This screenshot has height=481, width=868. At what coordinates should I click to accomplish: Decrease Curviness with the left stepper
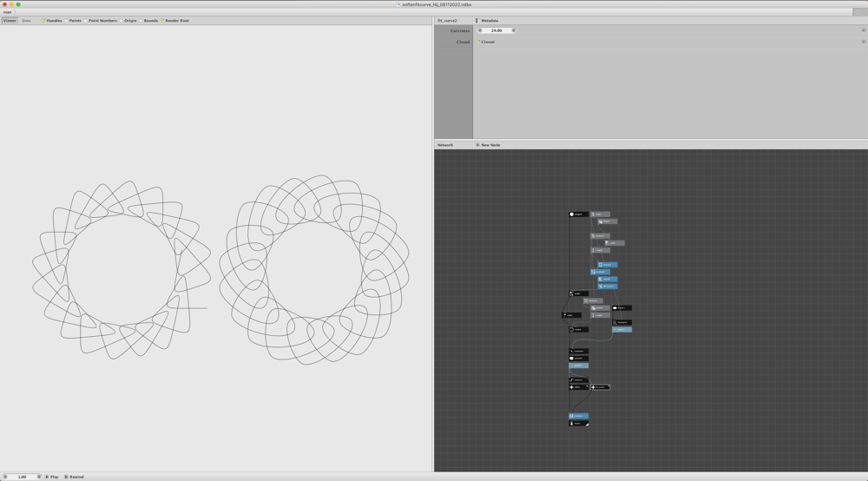480,30
